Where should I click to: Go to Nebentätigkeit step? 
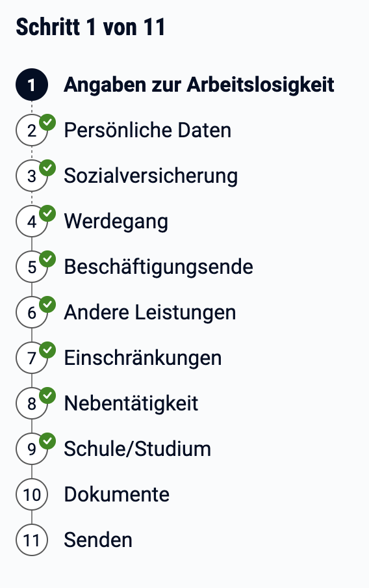click(131, 403)
